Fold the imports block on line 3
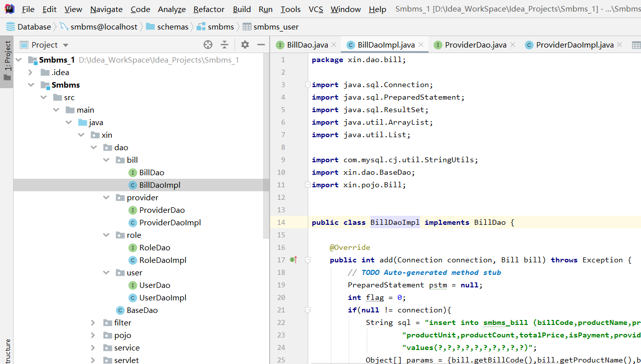 pyautogui.click(x=308, y=85)
